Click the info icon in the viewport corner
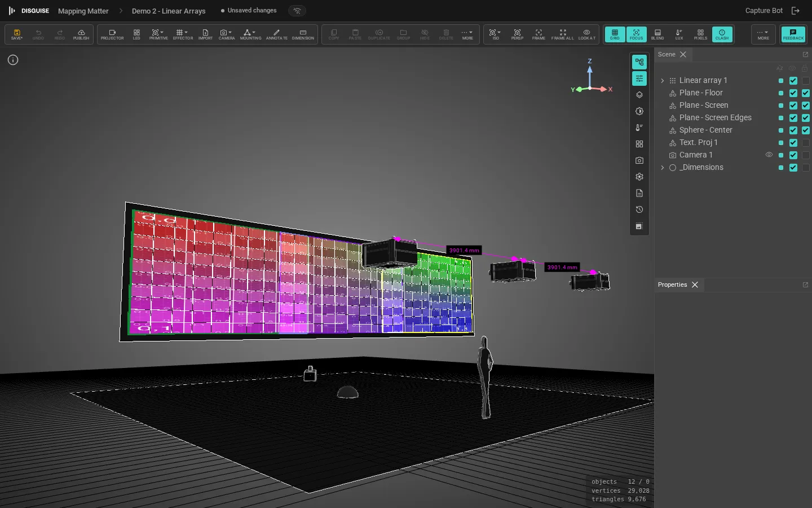Screen dimensions: 812x508 click(x=13, y=60)
